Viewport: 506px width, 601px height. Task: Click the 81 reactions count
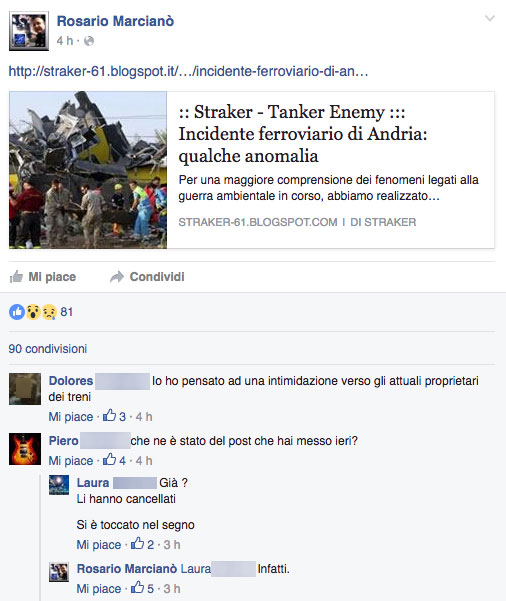click(x=67, y=312)
